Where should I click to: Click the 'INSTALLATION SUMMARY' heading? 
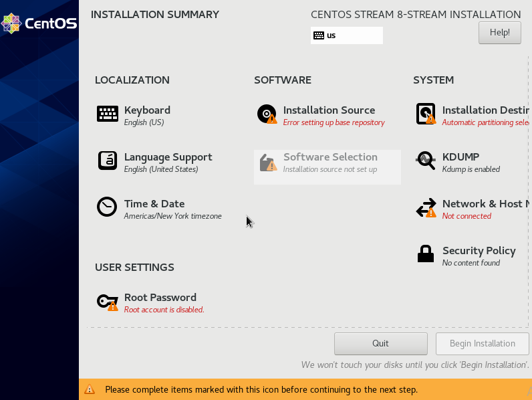(x=155, y=15)
